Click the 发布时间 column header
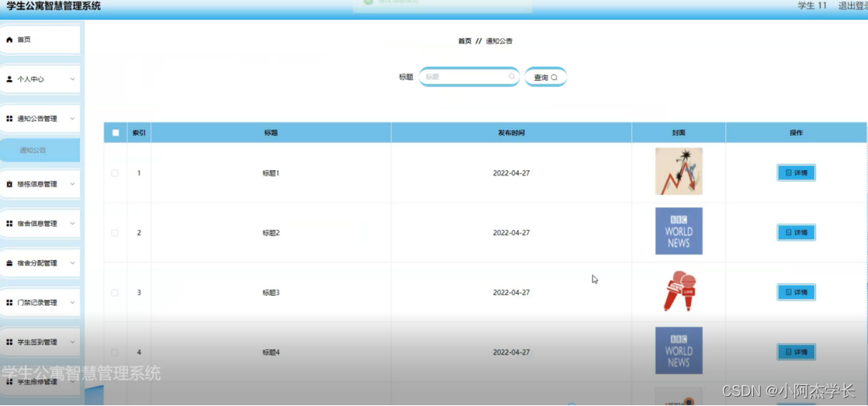Image resolution: width=868 pixels, height=406 pixels. 512,133
